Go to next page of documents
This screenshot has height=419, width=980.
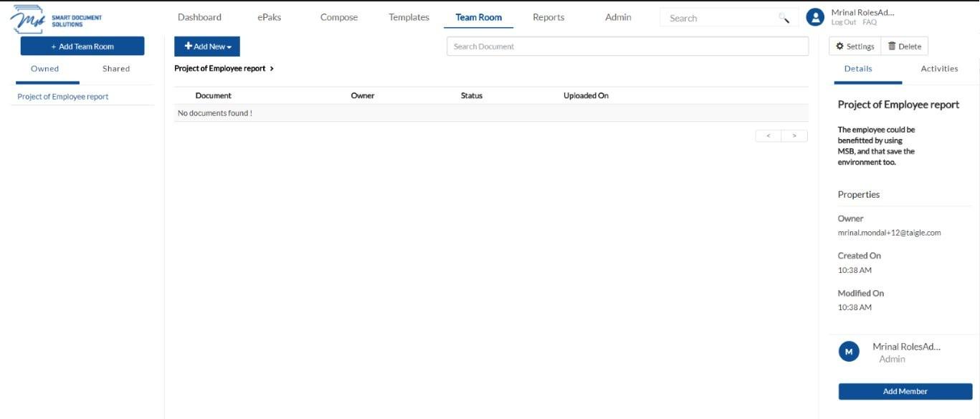pos(794,135)
